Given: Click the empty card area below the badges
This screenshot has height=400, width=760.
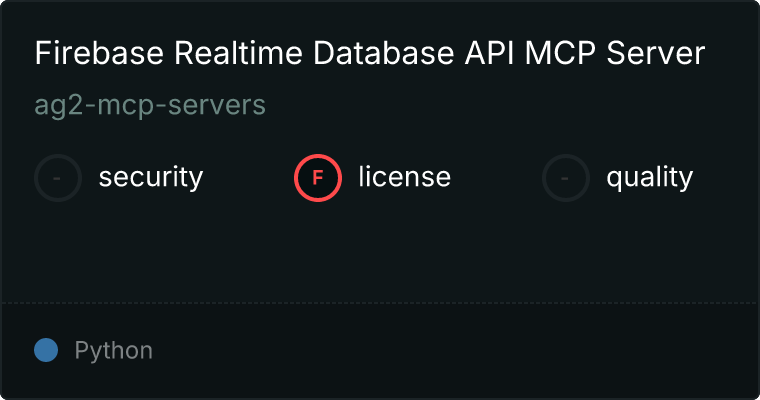Looking at the screenshot, I should 380,250.
